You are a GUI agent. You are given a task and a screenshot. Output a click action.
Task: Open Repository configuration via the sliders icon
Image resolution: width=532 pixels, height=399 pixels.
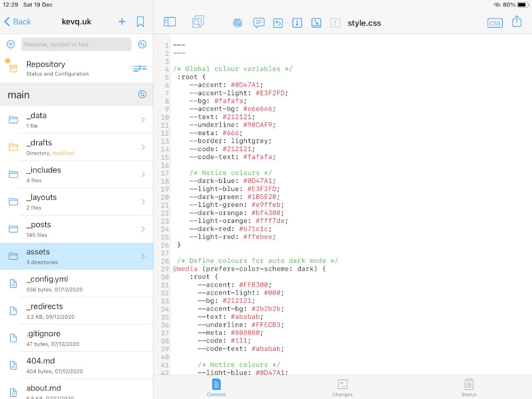[x=140, y=69]
